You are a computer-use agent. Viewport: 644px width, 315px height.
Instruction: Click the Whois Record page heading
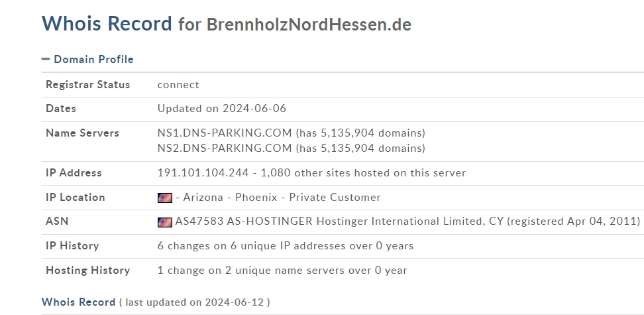point(107,23)
